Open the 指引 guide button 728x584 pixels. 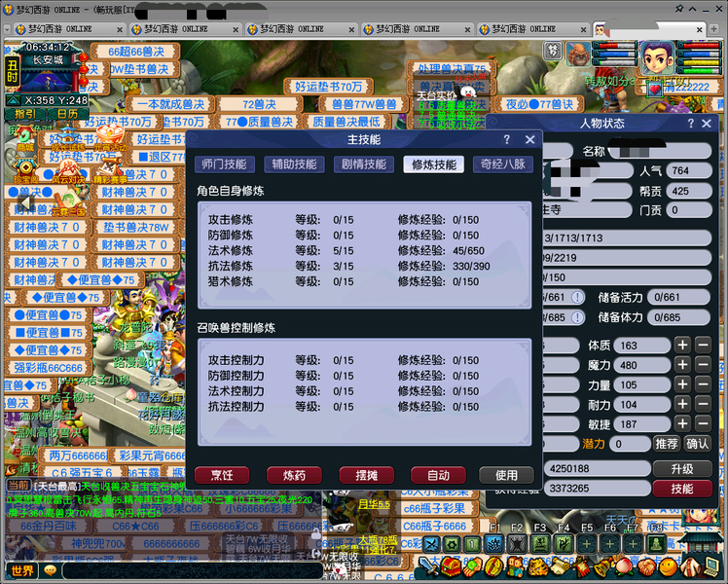click(x=25, y=114)
